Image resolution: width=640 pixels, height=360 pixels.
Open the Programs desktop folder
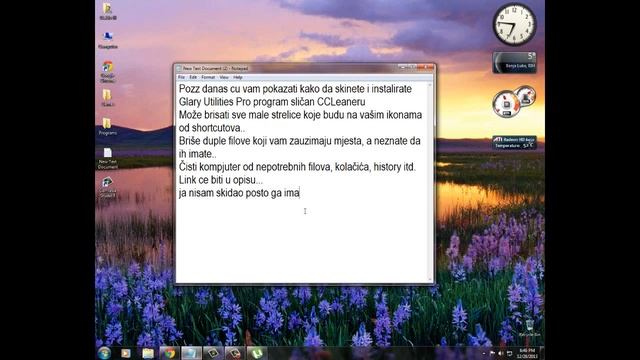click(108, 126)
